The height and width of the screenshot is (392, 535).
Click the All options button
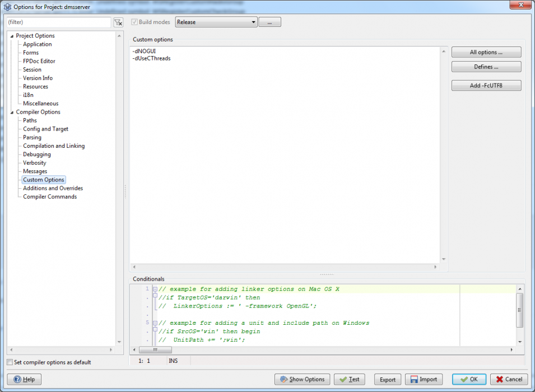[x=486, y=52]
